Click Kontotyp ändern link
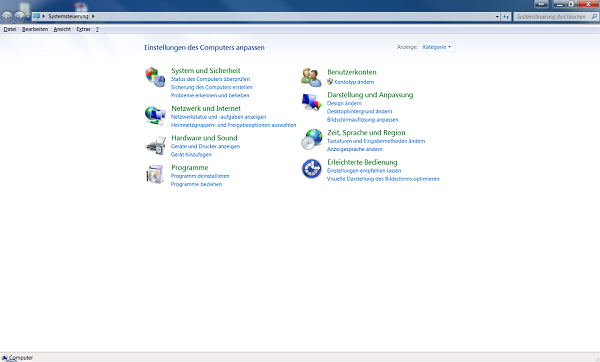Screen dimensions: 600x362 pos(354,82)
